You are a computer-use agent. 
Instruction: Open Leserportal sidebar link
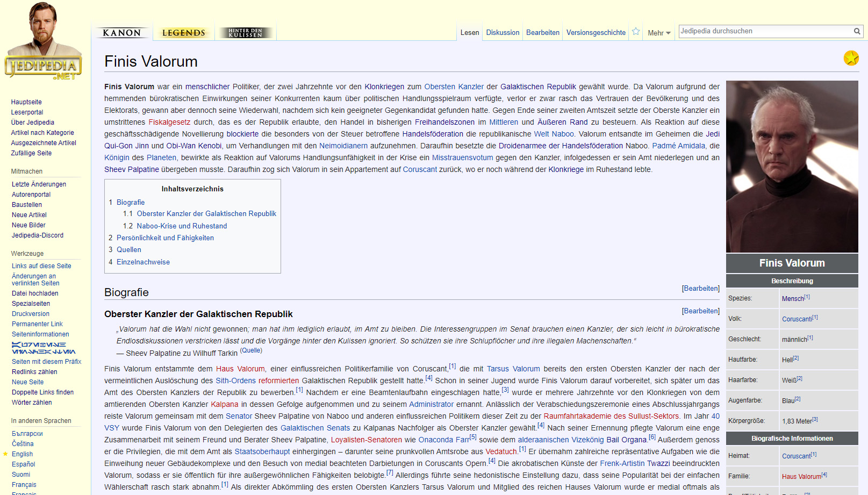click(27, 112)
